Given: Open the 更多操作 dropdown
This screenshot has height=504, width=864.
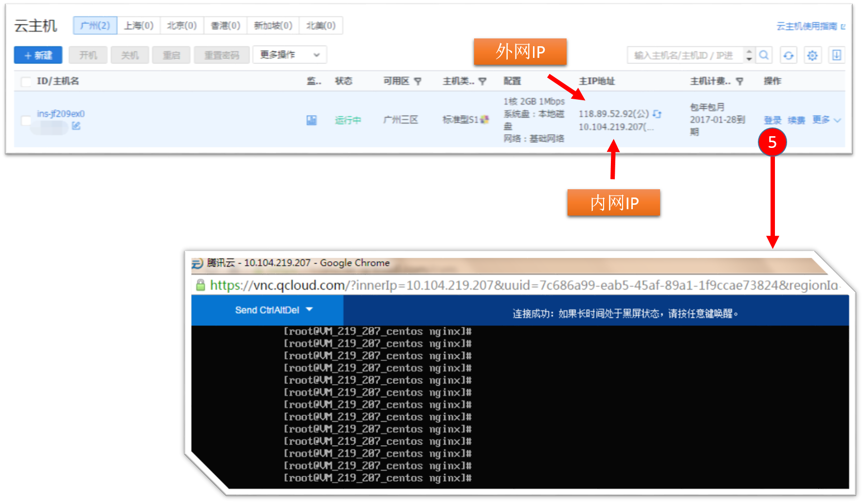Looking at the screenshot, I should tap(290, 55).
